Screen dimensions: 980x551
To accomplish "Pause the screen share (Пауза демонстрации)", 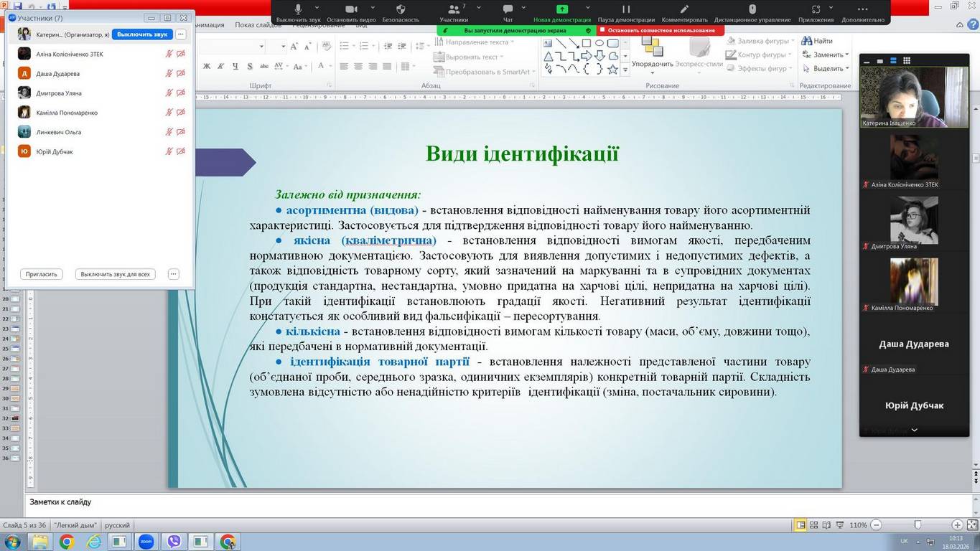I will click(x=625, y=9).
